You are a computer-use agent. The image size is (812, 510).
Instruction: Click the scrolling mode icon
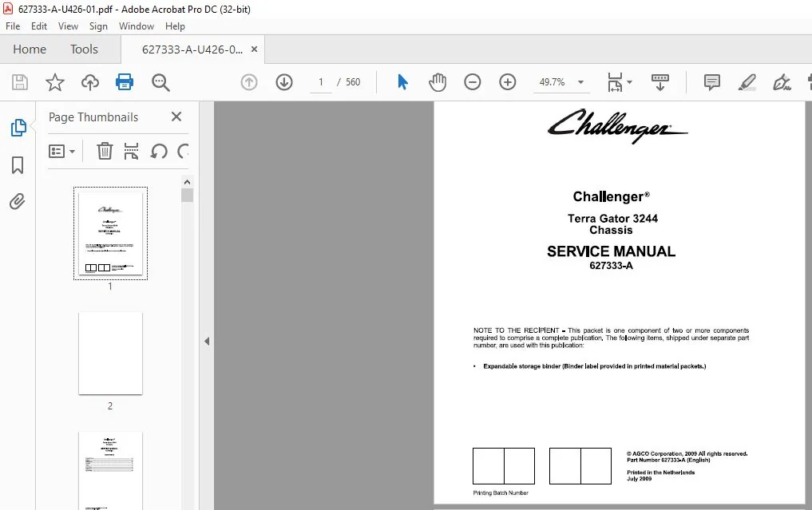tap(660, 81)
